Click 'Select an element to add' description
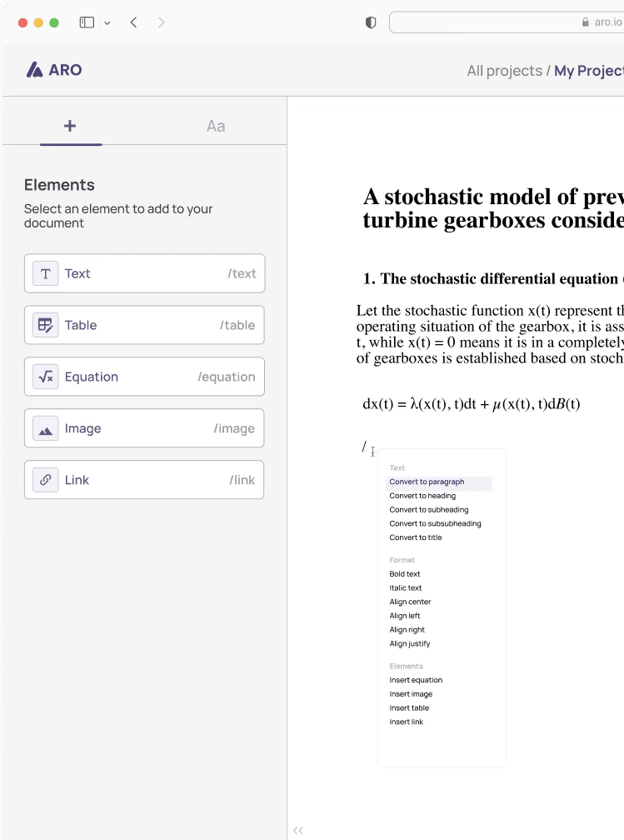This screenshot has width=624, height=840. tap(118, 216)
